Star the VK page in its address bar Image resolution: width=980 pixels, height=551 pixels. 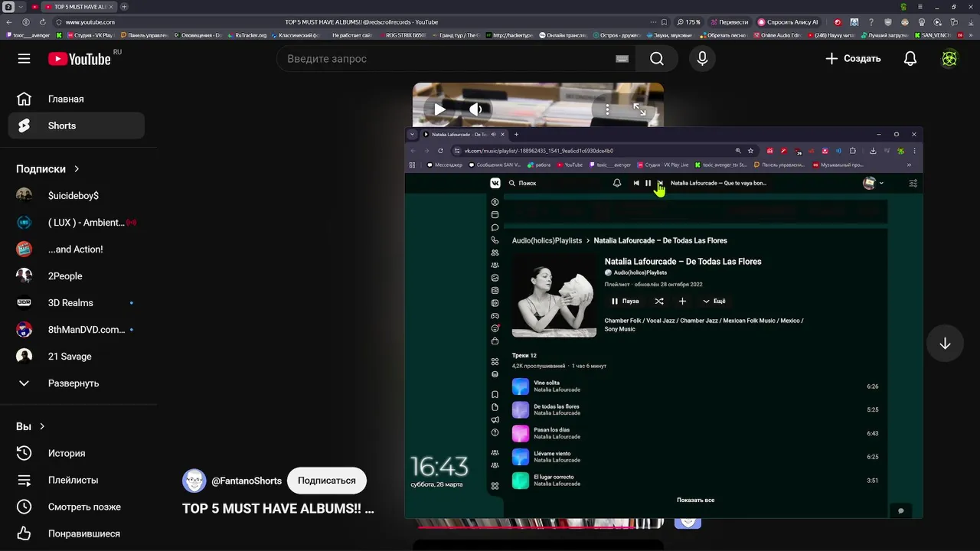[x=750, y=151]
